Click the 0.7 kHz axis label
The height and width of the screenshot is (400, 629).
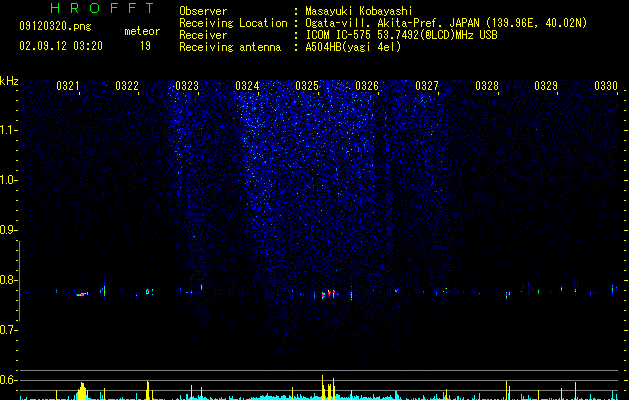coord(8,330)
